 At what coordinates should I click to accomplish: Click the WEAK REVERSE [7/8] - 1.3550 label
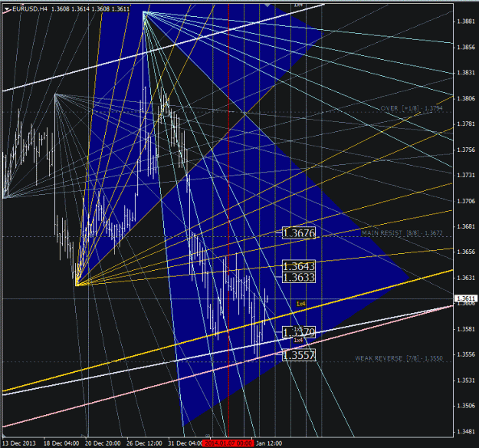point(399,358)
